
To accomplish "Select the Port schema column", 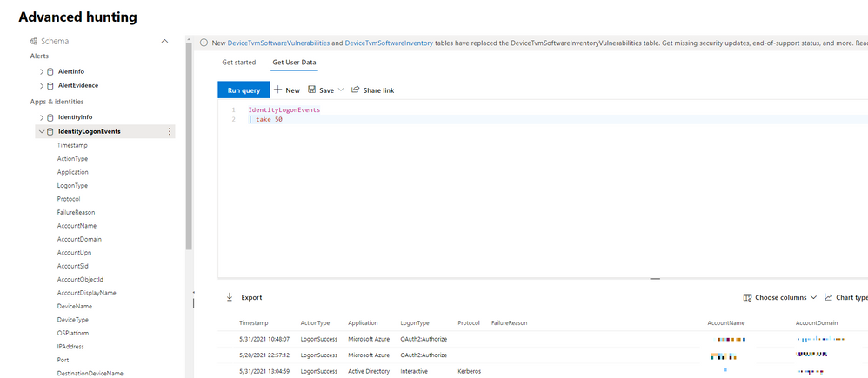I will point(63,360).
